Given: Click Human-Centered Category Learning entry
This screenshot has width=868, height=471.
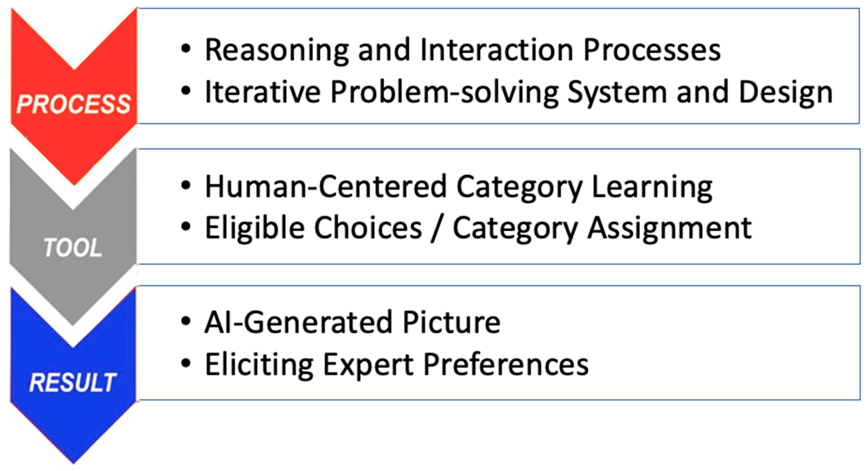Looking at the screenshot, I should coord(458,187).
